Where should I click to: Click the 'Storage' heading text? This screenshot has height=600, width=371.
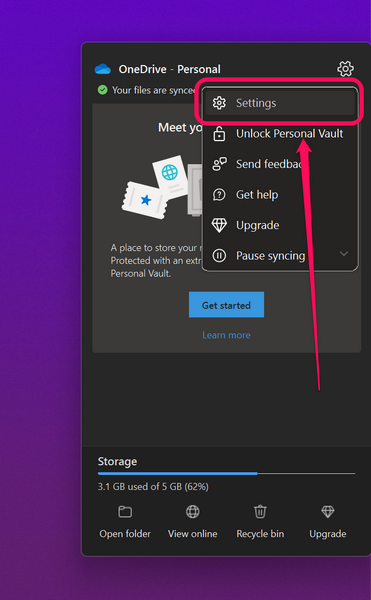pos(117,461)
